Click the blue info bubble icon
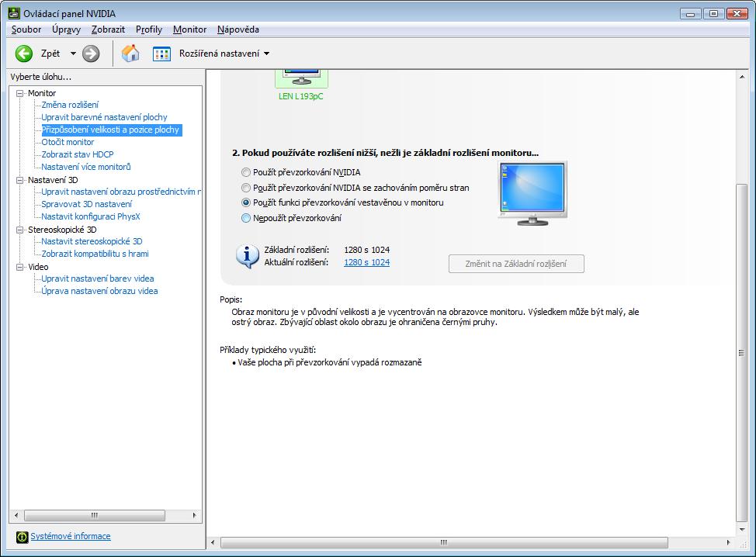 (248, 256)
